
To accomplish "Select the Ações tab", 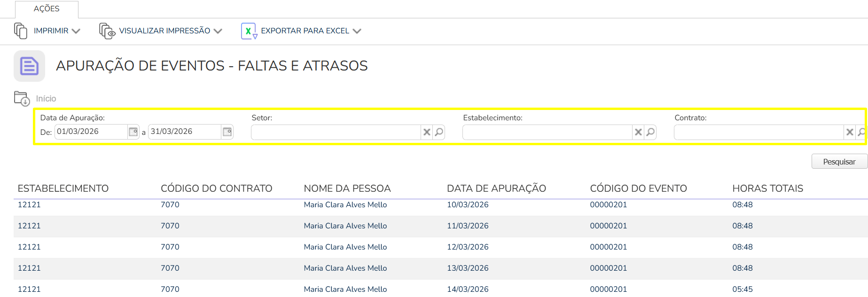I will [47, 9].
